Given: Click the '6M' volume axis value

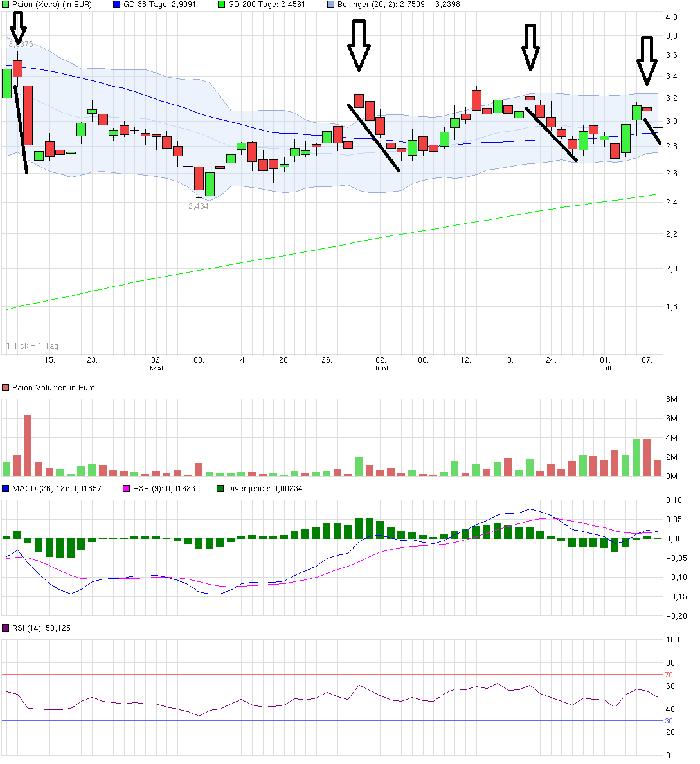Looking at the screenshot, I should [671, 419].
